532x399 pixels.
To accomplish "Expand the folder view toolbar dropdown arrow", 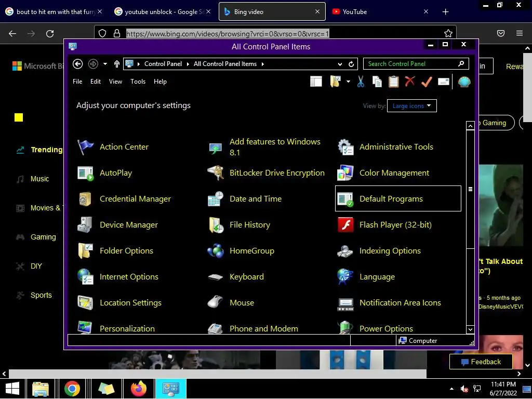I will pyautogui.click(x=348, y=82).
